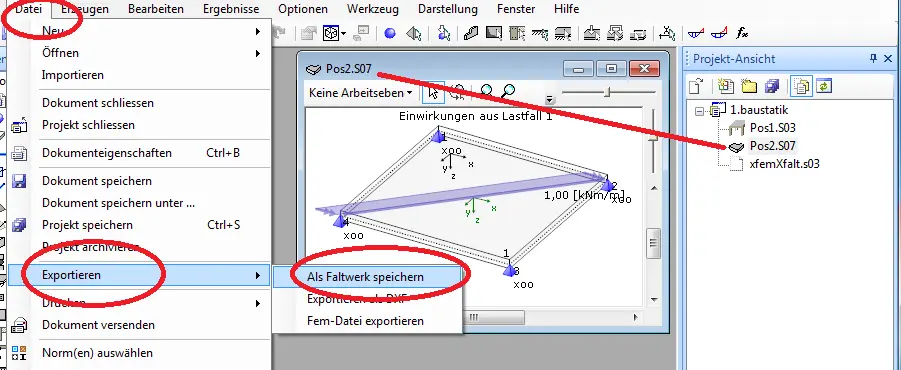Screen dimensions: 901x370
Task: Select the arrow pointer tool in Pos2.S07 window
Action: [x=433, y=92]
